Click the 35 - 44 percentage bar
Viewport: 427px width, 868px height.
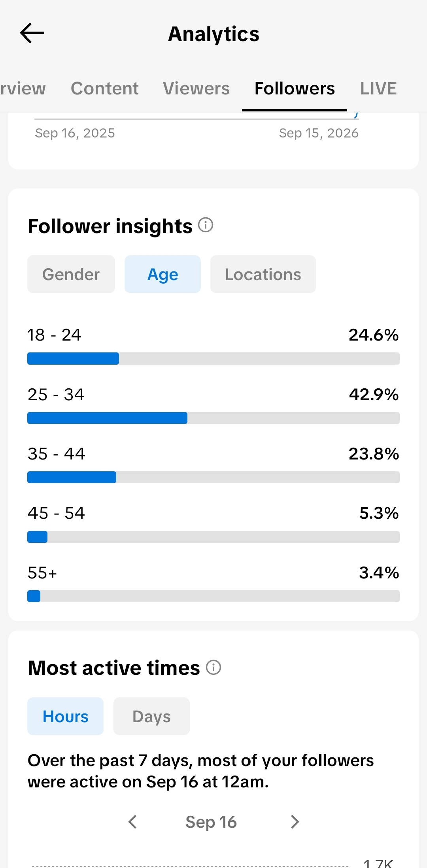[x=213, y=477]
